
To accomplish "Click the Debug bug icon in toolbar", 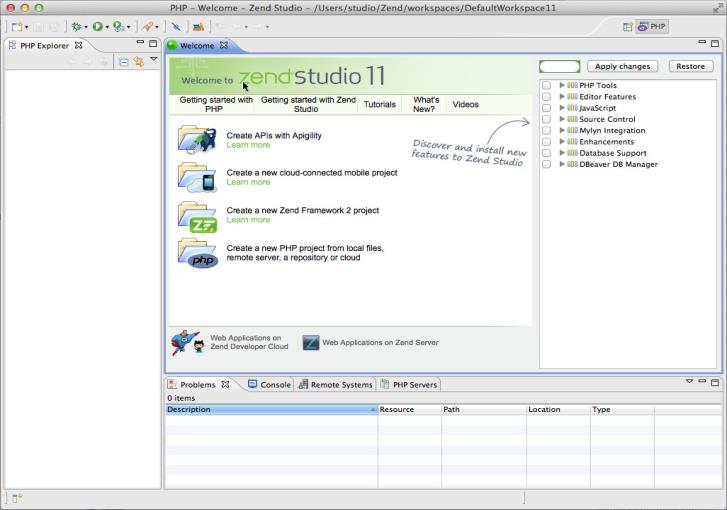I will (75, 27).
